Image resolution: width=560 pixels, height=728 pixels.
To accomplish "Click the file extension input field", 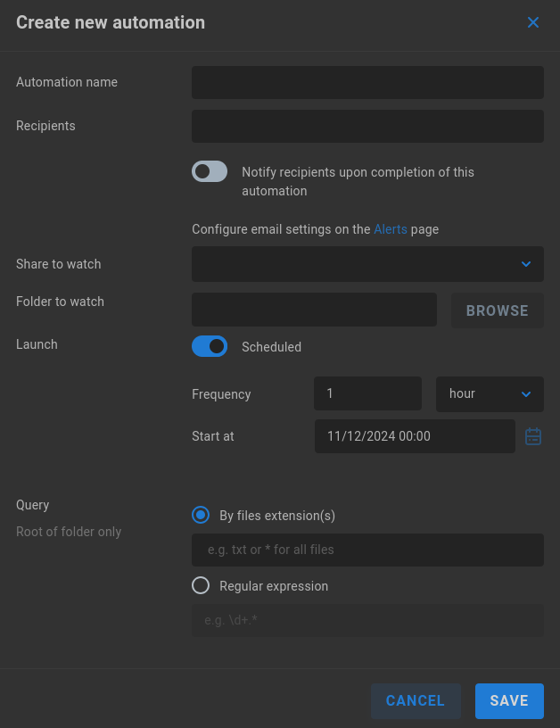I will [367, 550].
